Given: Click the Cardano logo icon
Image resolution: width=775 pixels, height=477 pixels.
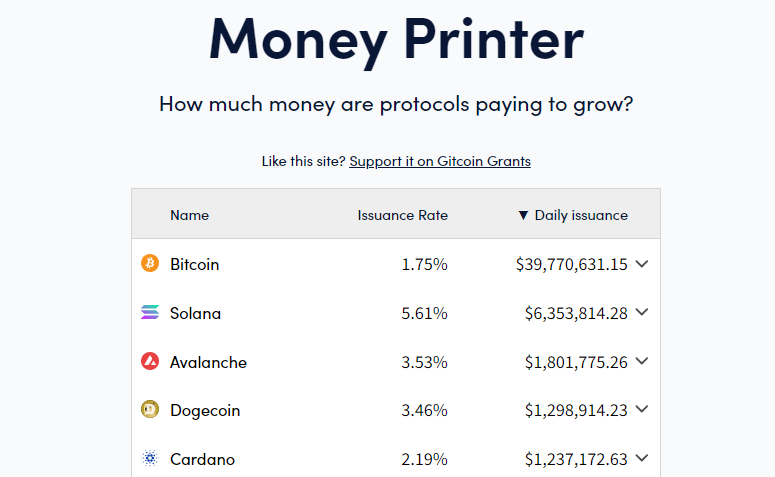Looking at the screenshot, I should point(150,458).
